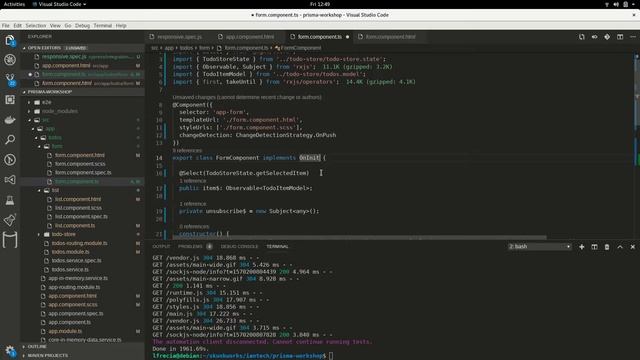Split the terminal panel
This screenshot has height=360, width=640.
point(594,247)
